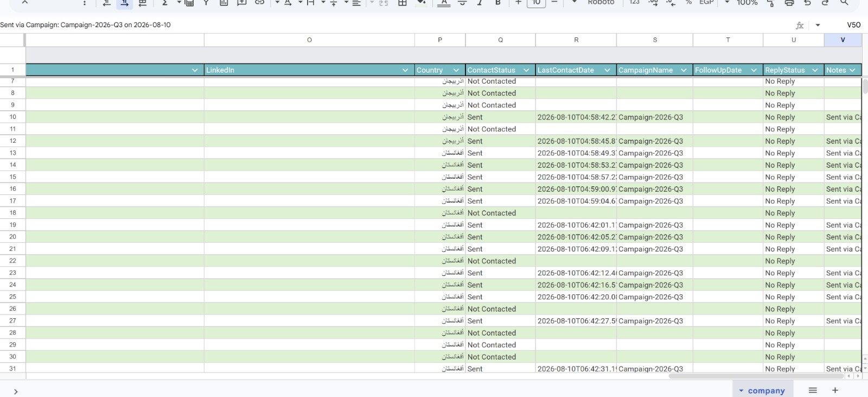Open the FollowUpDate column filter
The height and width of the screenshot is (397, 868).
(754, 70)
